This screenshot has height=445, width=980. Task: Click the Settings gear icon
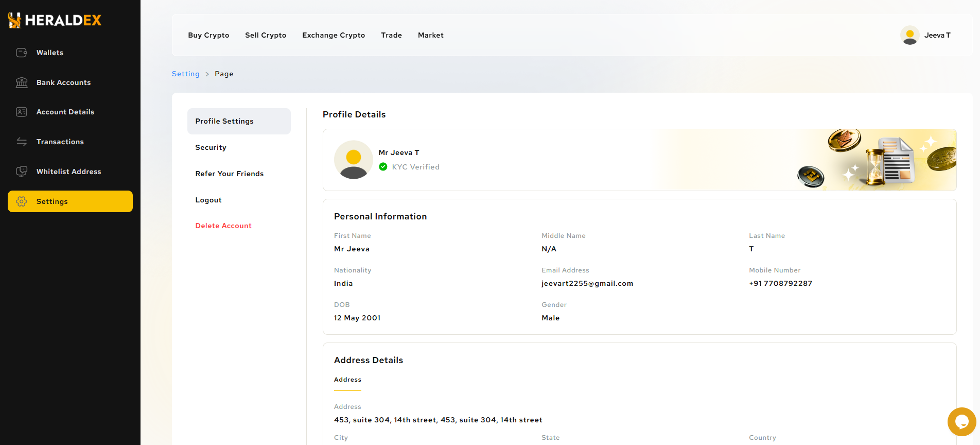[x=22, y=201]
